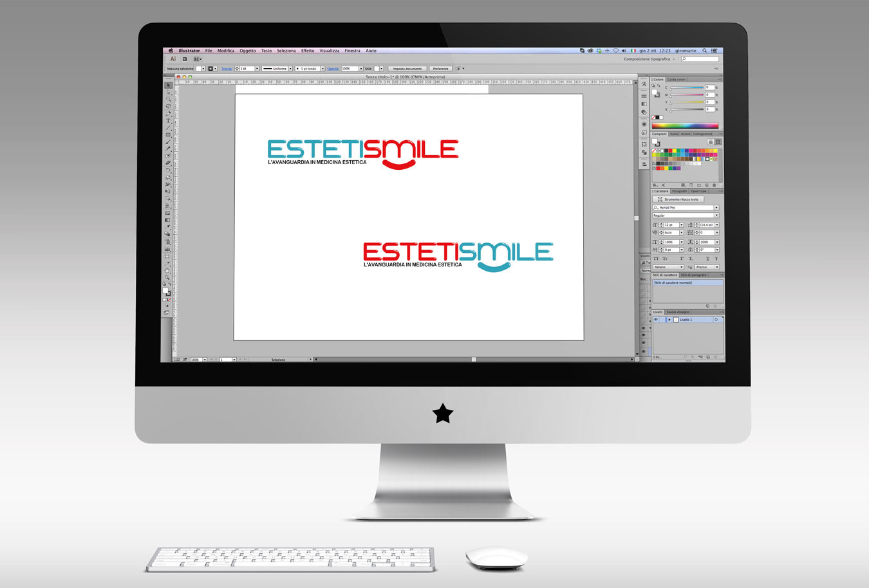Open Composizione tipografica workspace dropdown

pyautogui.click(x=649, y=59)
